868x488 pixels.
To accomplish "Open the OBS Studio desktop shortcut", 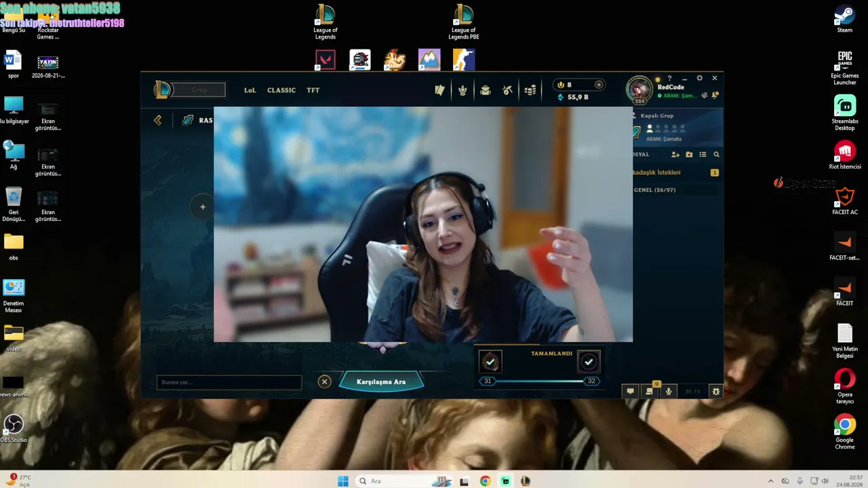I will [x=14, y=428].
